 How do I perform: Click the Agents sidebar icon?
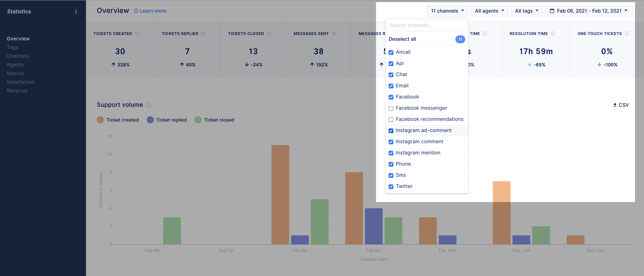15,64
